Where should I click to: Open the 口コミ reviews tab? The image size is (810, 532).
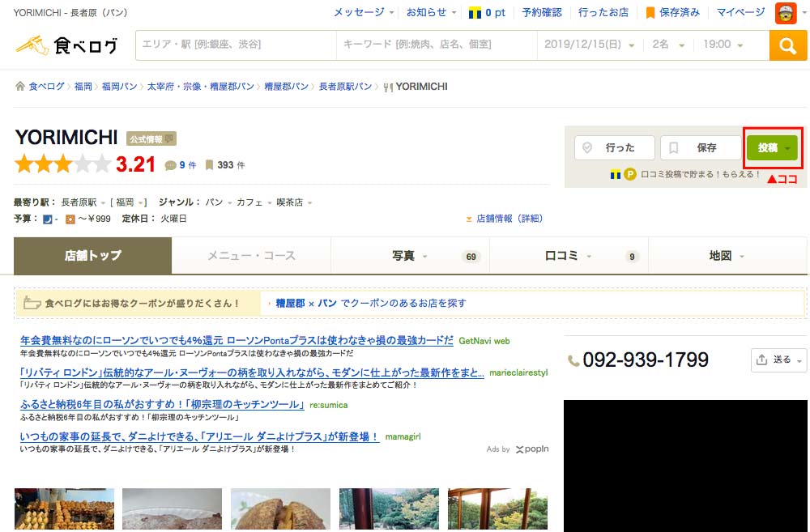click(569, 256)
